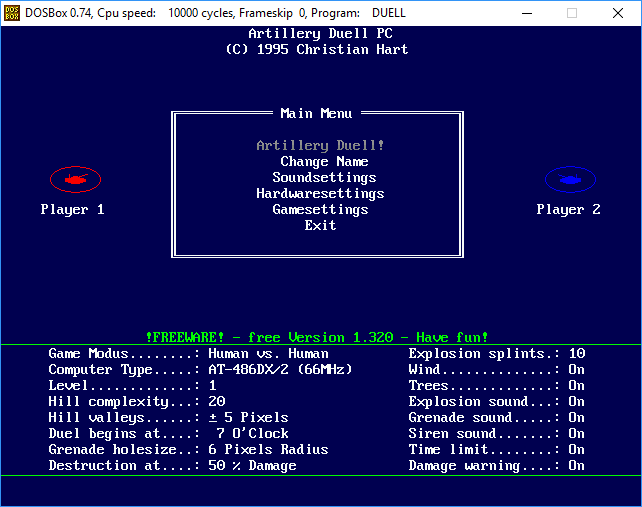
Task: Toggle the Wind setting value On
Action: pyautogui.click(x=576, y=369)
